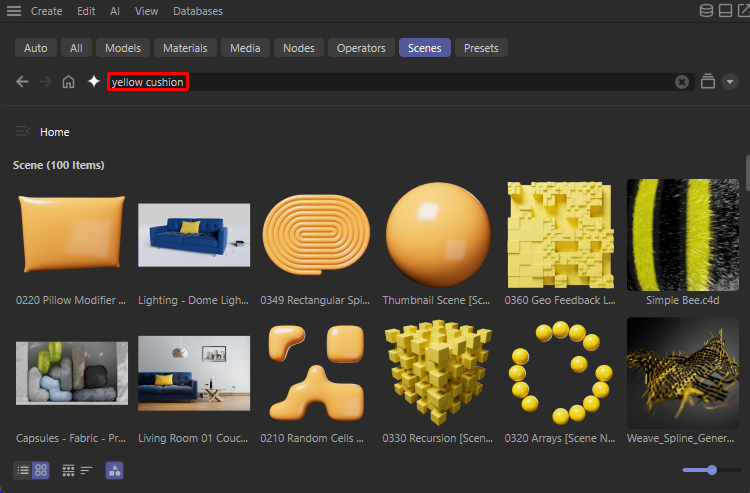
Task: Select the 0220 Pillow Modifier thumbnail
Action: coord(71,235)
